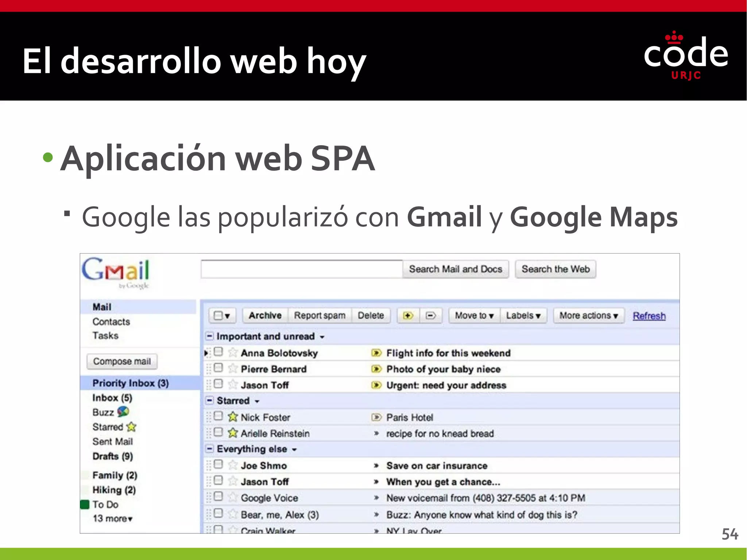Click the star icon beside Starred label
747x560 pixels.
132,426
